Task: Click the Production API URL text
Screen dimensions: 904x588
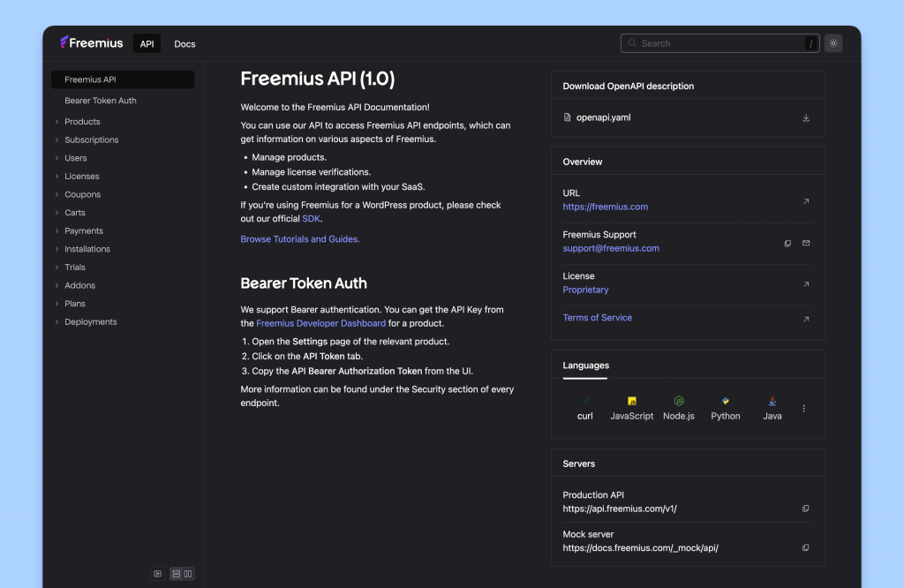Action: 620,509
